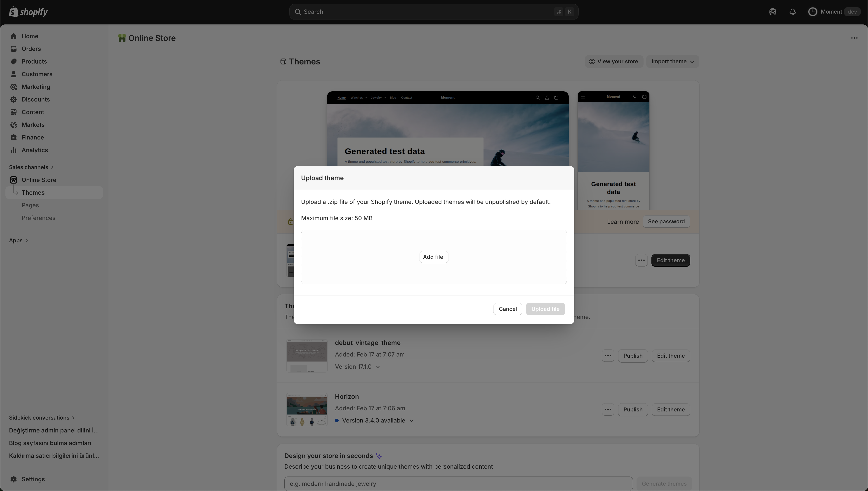868x491 pixels.
Task: Open the Settings gear at the bottom
Action: click(14, 479)
